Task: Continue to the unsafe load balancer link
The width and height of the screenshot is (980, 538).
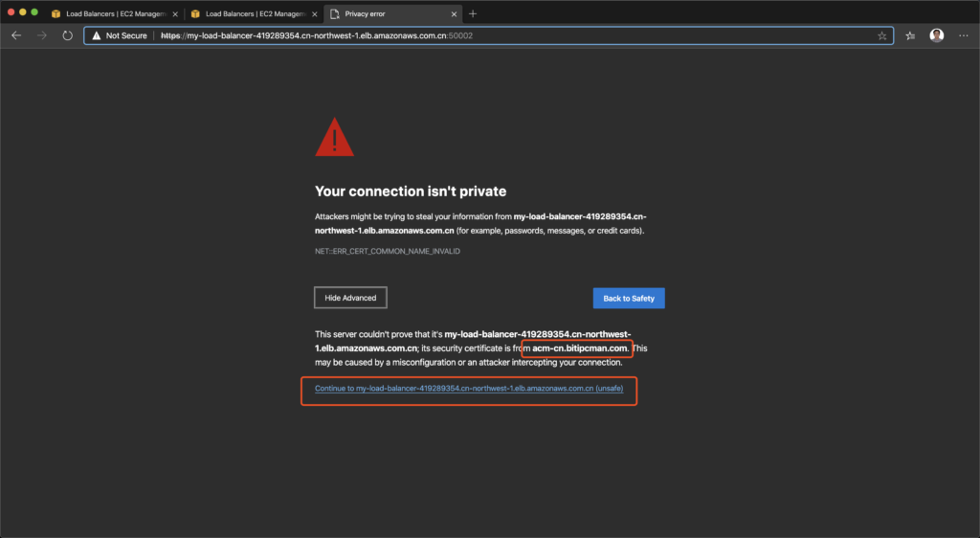Action: click(469, 389)
